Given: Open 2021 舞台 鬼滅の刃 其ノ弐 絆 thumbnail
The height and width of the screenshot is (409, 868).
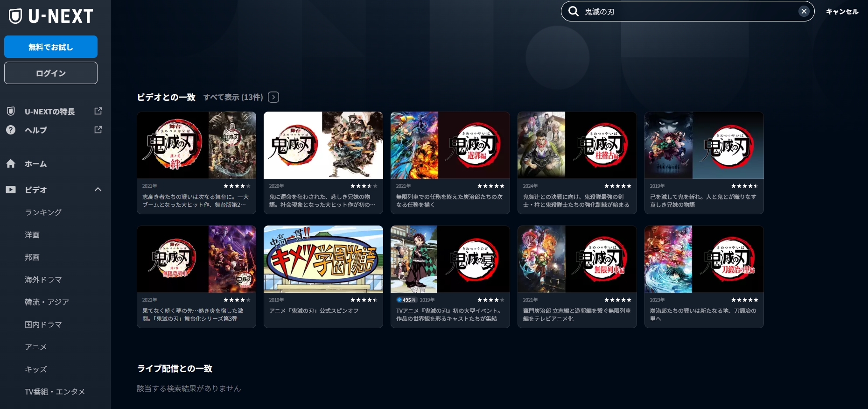Looking at the screenshot, I should tap(196, 145).
